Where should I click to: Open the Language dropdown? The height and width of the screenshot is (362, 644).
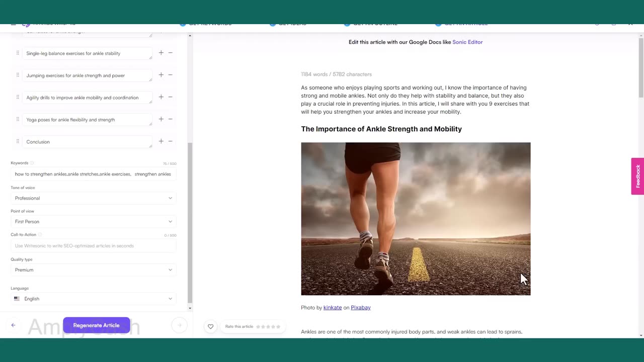[94, 299]
